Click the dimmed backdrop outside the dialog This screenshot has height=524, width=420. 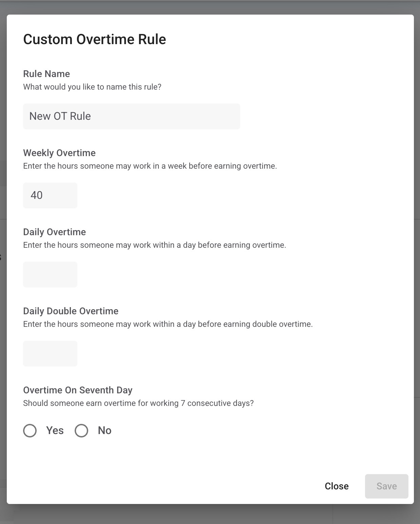210,514
